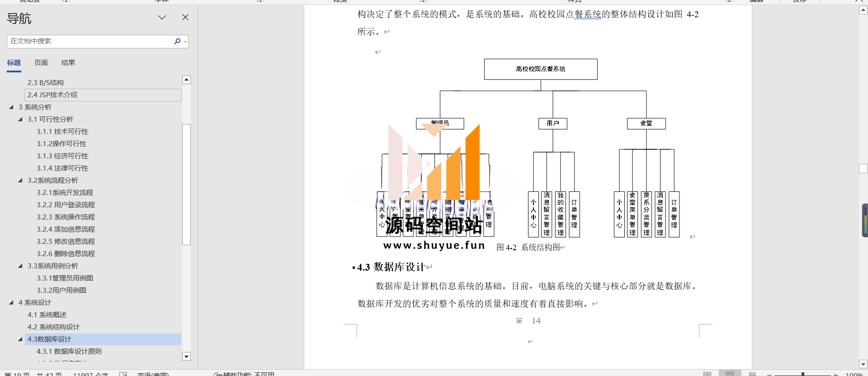Jump to 3.1.4 法律可行性
Image resolution: width=868 pixels, height=376 pixels.
click(62, 168)
